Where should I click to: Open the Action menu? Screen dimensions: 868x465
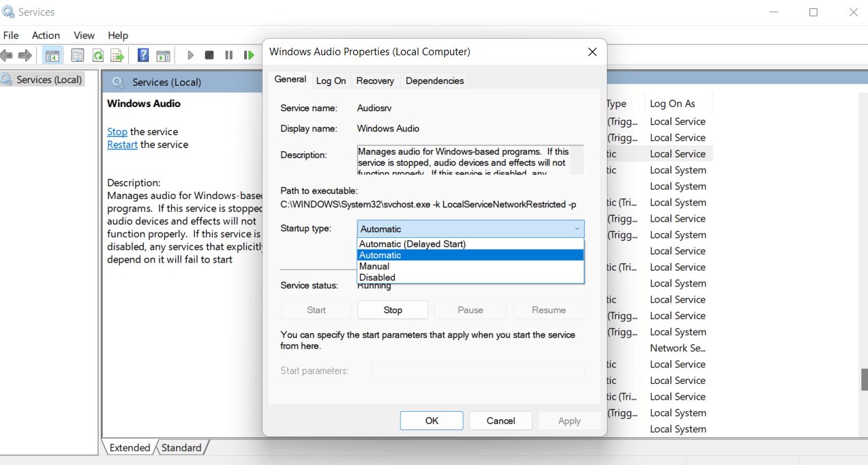pyautogui.click(x=46, y=35)
